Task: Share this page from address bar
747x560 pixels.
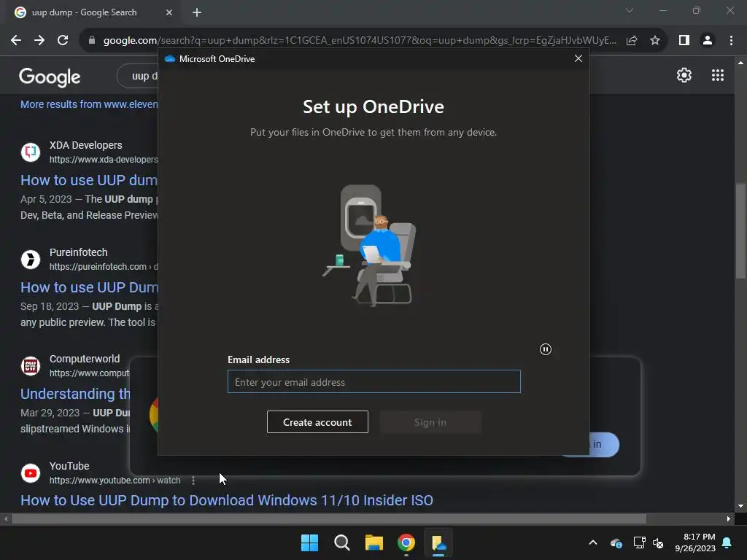Action: 632,41
